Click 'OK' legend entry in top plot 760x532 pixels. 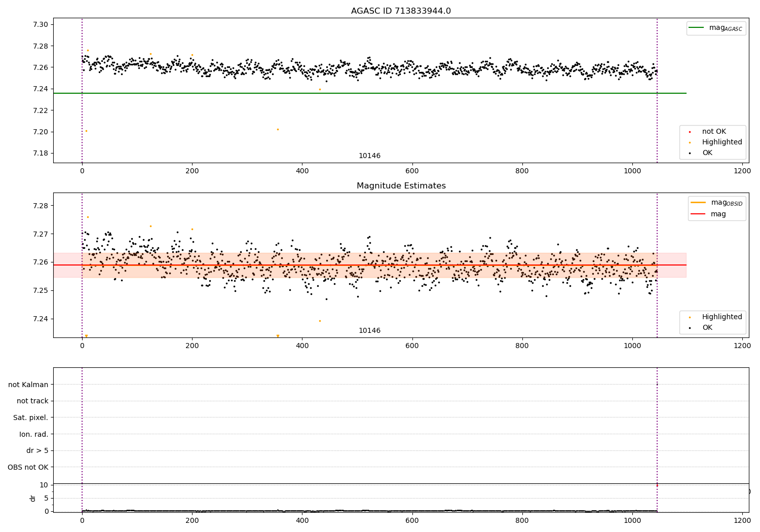click(707, 153)
